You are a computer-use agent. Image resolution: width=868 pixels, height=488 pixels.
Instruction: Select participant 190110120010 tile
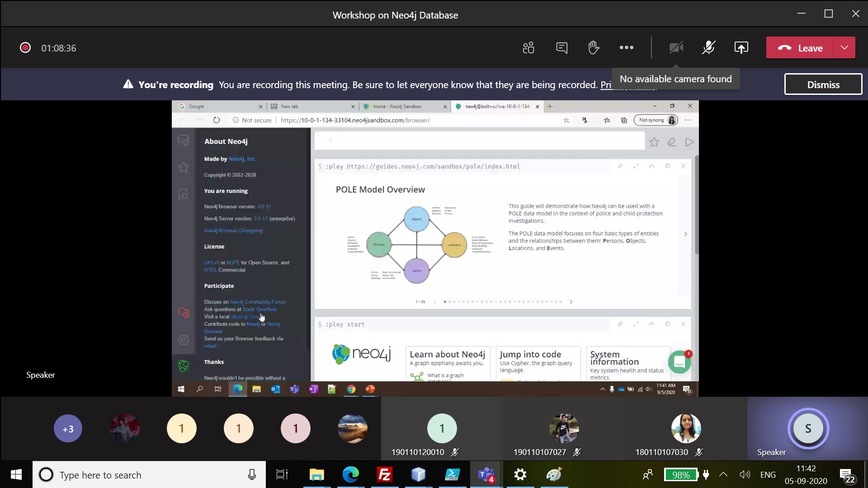tap(442, 428)
